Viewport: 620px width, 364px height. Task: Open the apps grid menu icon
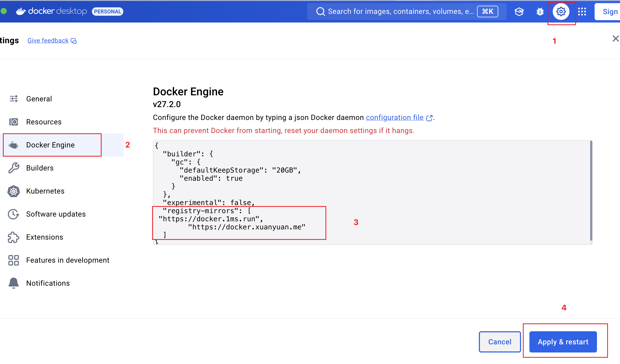(x=582, y=12)
